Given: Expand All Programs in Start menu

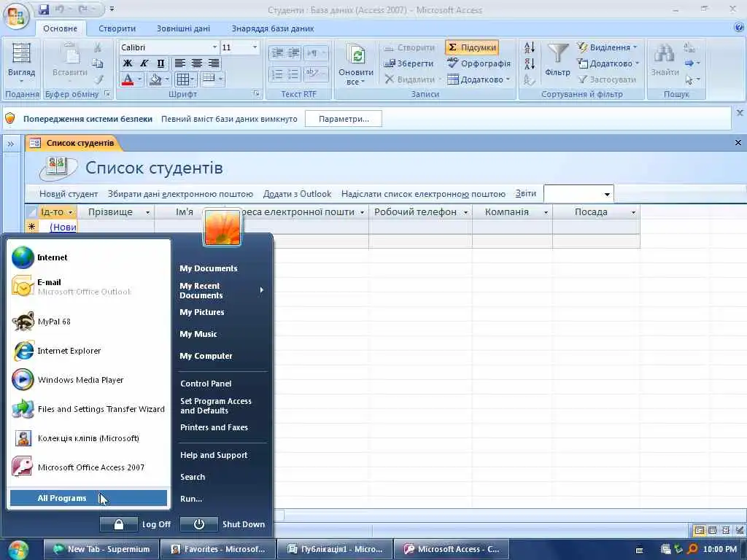Looking at the screenshot, I should coord(88,498).
